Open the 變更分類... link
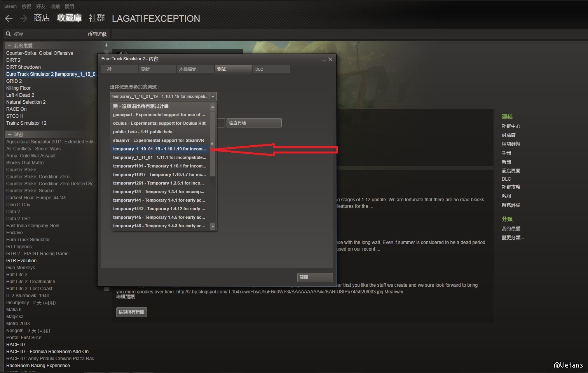The image size is (588, 373). [x=513, y=238]
